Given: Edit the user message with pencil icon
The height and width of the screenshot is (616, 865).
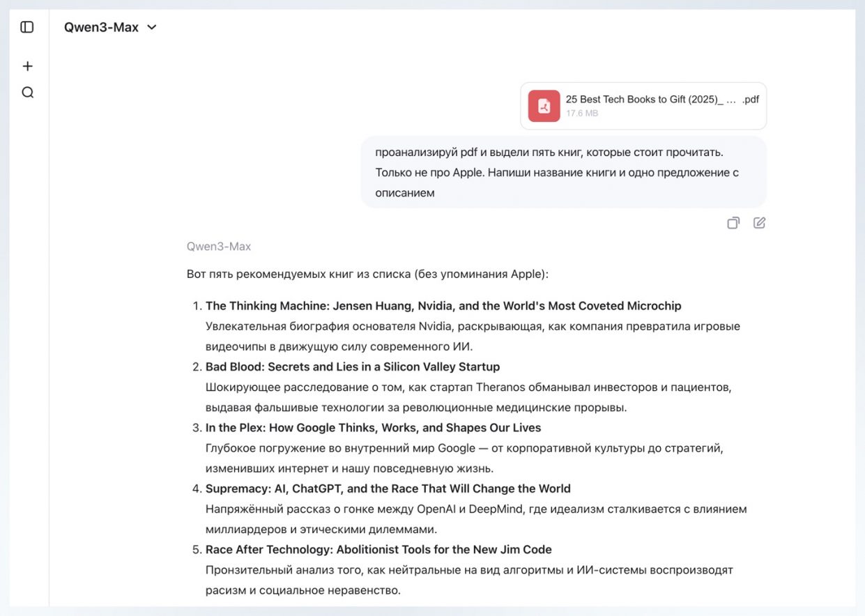Looking at the screenshot, I should [x=759, y=223].
